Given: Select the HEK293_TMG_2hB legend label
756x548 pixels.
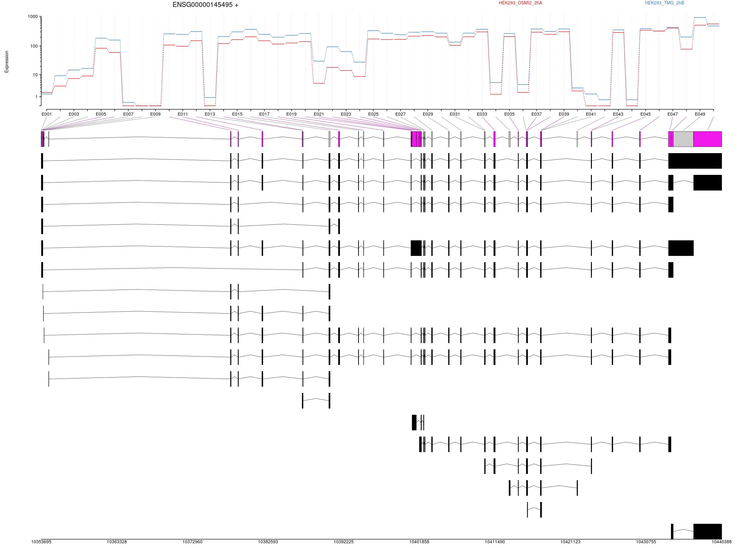Looking at the screenshot, I should (x=664, y=3).
